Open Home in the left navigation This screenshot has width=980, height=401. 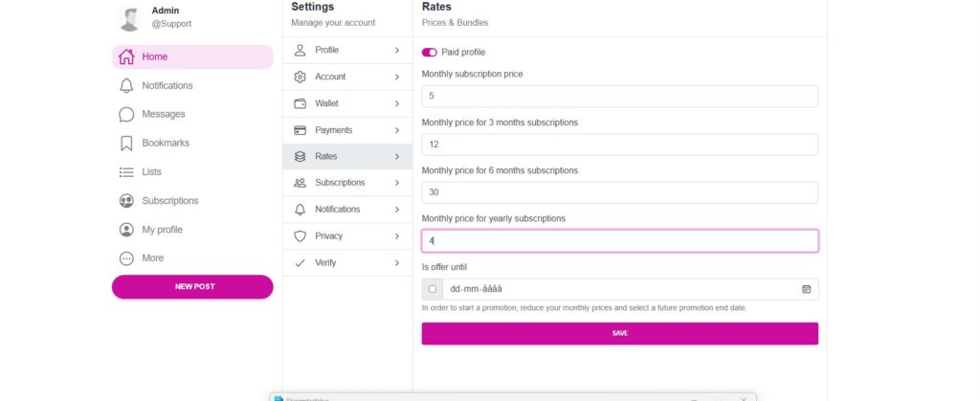click(x=192, y=56)
